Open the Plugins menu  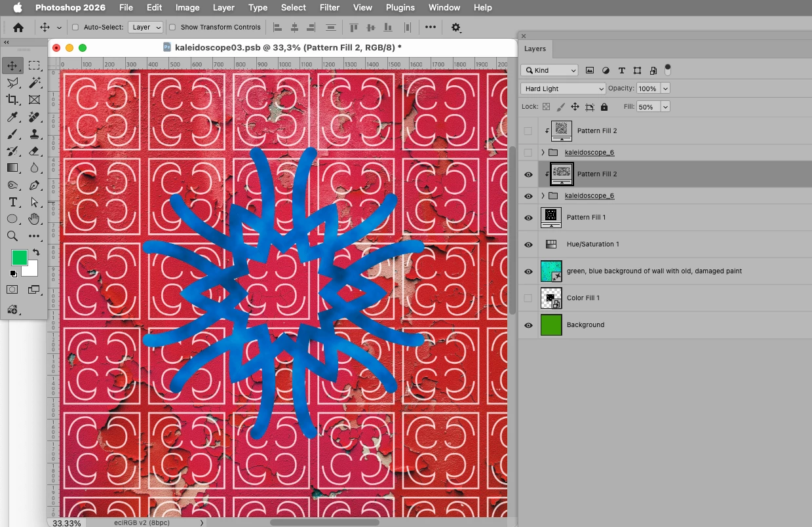(x=400, y=8)
